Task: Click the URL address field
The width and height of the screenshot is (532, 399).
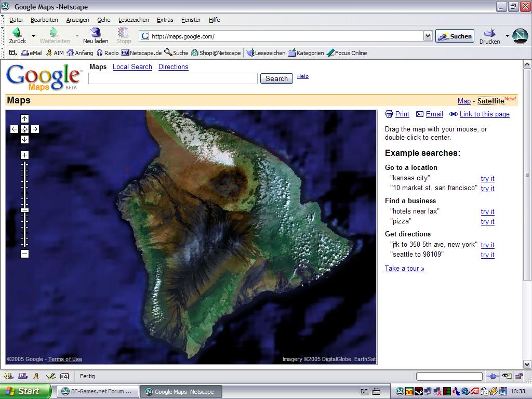Action: pyautogui.click(x=282, y=36)
